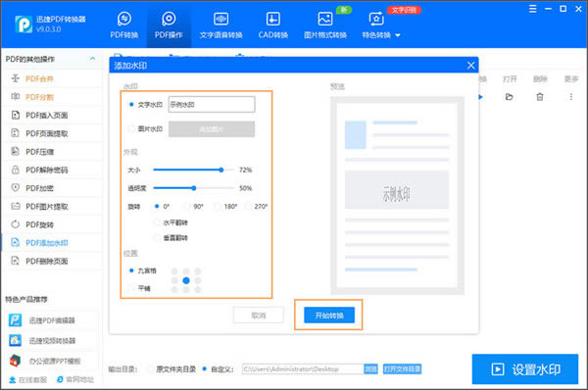Screen dimensions: 588x390
Task: Select PDF分割 in the sidebar
Action: click(51, 97)
